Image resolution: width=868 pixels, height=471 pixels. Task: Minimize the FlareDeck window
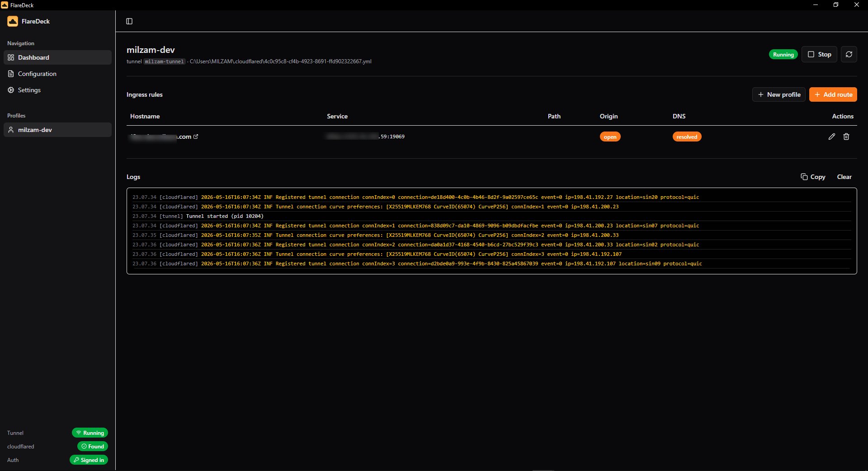pos(816,5)
